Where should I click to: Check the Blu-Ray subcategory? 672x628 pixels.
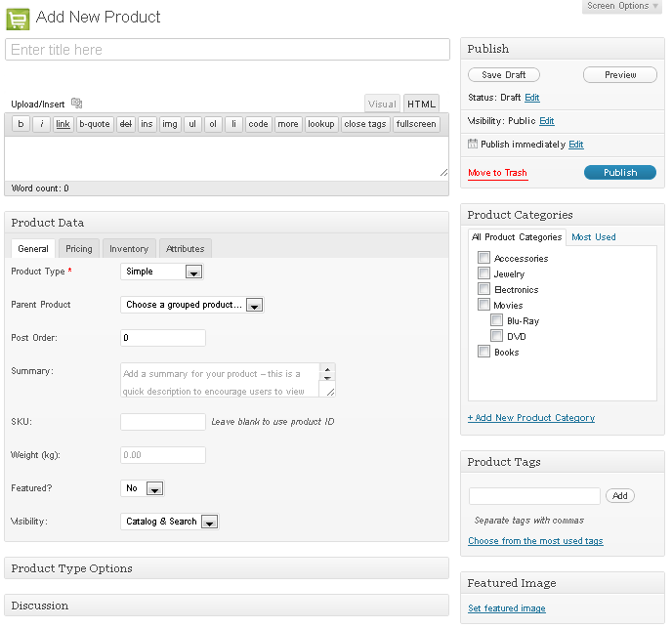point(497,320)
